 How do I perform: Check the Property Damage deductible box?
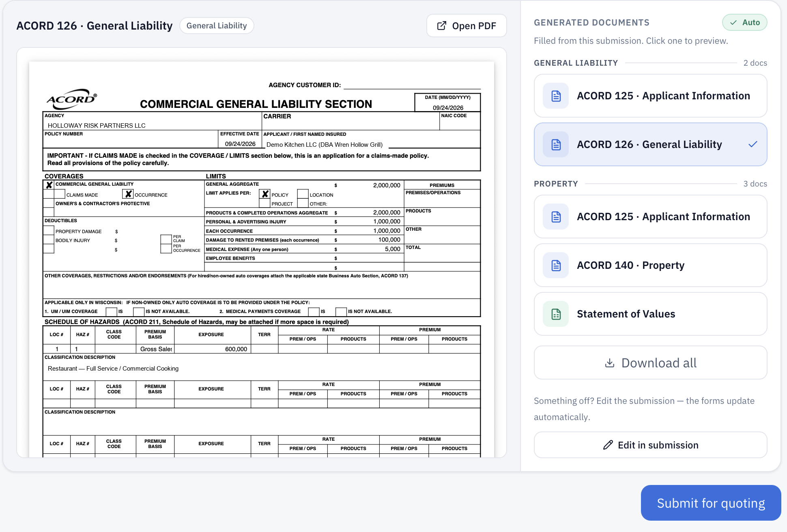(49, 231)
